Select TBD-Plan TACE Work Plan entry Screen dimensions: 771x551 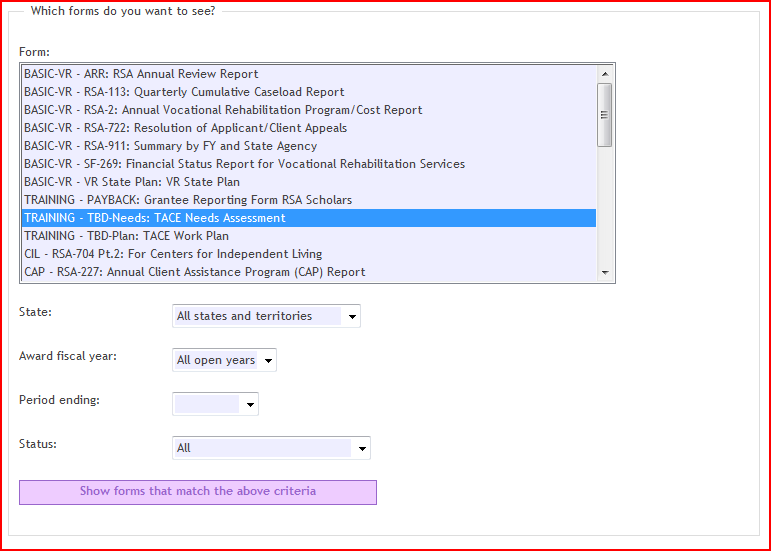coord(309,236)
